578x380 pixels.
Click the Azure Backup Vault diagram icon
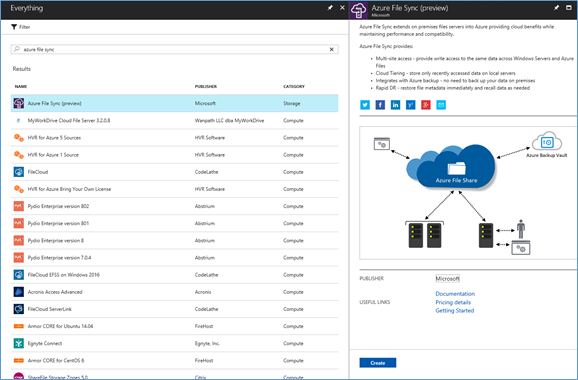(x=547, y=142)
